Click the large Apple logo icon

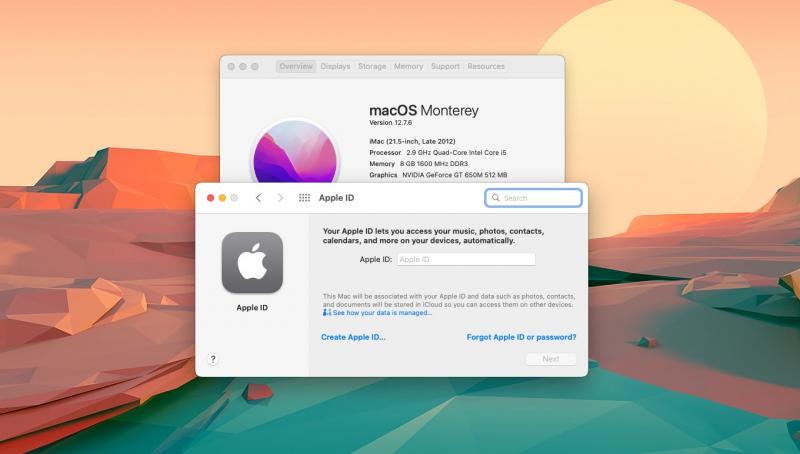tap(252, 263)
